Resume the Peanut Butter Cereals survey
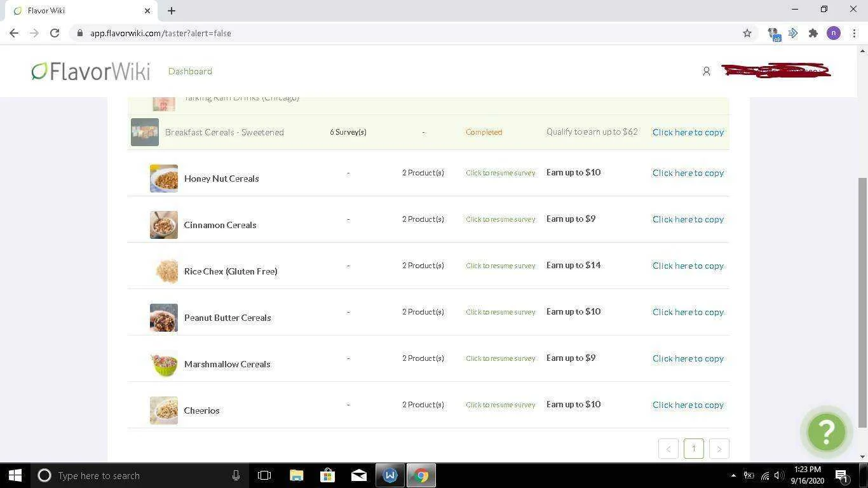Image resolution: width=868 pixels, height=488 pixels. pos(501,312)
